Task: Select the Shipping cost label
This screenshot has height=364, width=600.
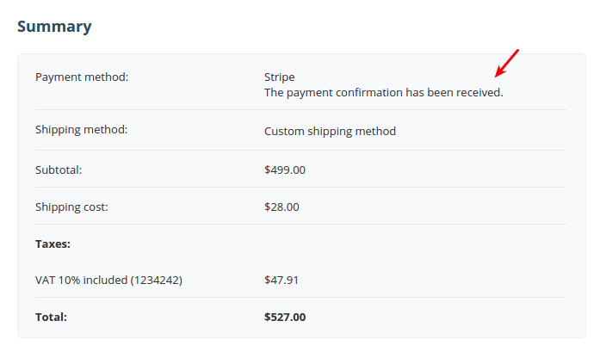Action: 71,207
